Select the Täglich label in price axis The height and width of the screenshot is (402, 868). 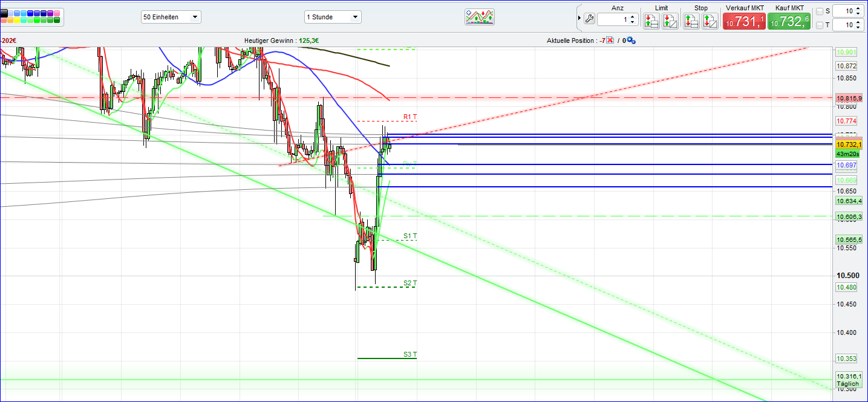tap(848, 383)
